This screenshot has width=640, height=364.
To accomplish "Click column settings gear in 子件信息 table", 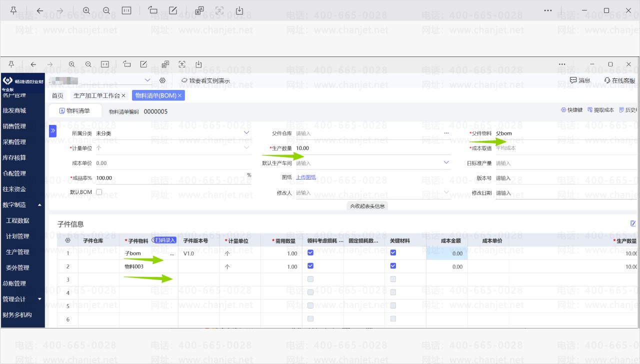I will (67, 240).
